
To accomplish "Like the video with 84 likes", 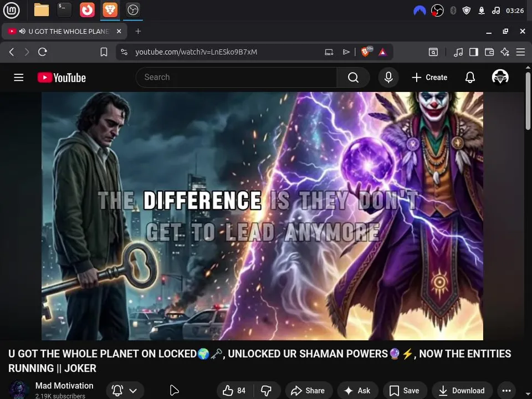I will (x=234, y=391).
